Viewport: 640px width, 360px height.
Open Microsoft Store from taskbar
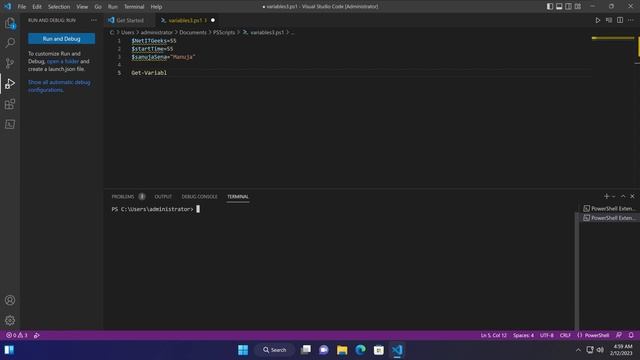tap(379, 350)
